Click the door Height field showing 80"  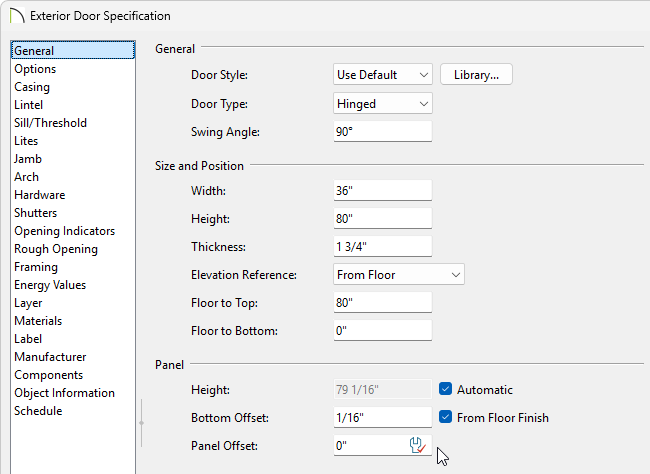pos(383,218)
